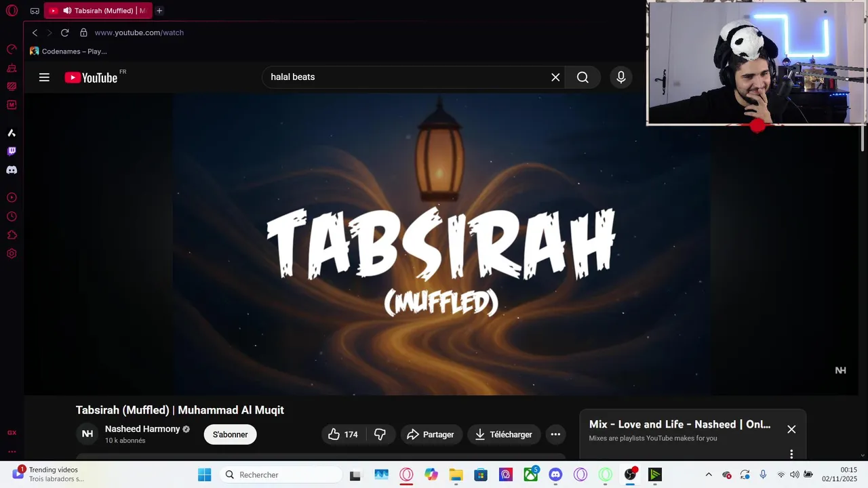The width and height of the screenshot is (868, 488).
Task: Dislike the video with thumbs down
Action: coord(380,434)
